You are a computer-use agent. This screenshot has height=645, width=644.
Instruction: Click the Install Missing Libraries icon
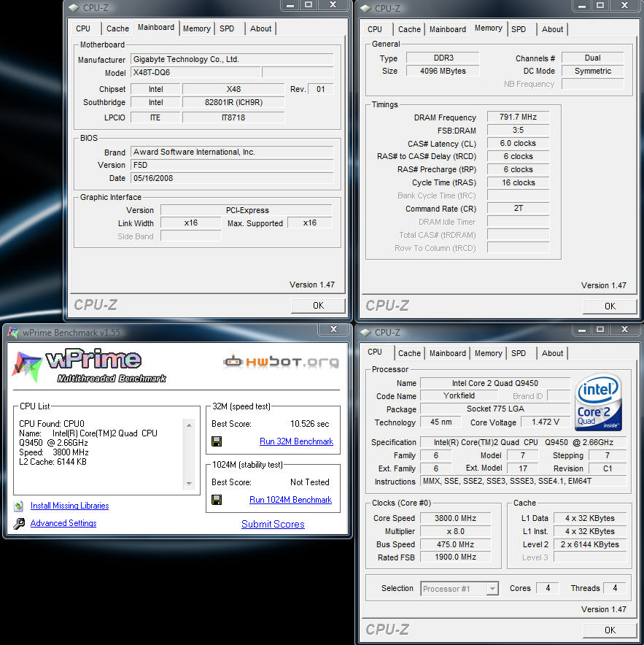click(x=19, y=506)
